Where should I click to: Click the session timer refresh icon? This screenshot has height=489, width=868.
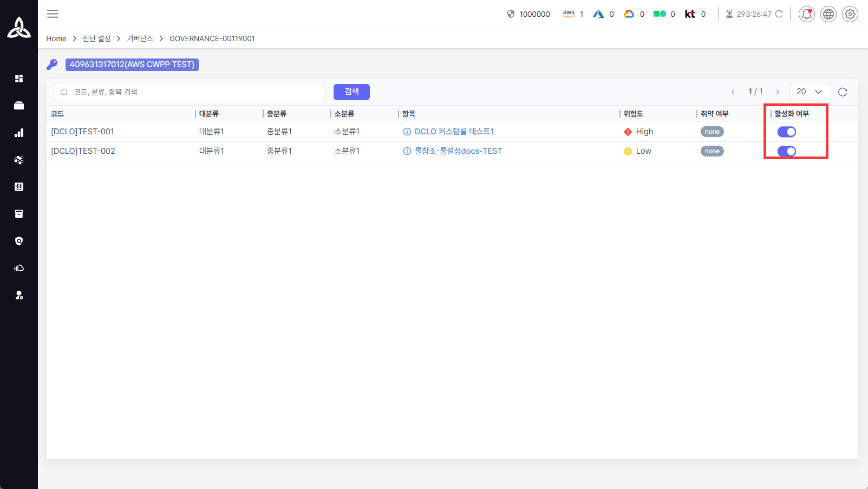[x=779, y=14]
